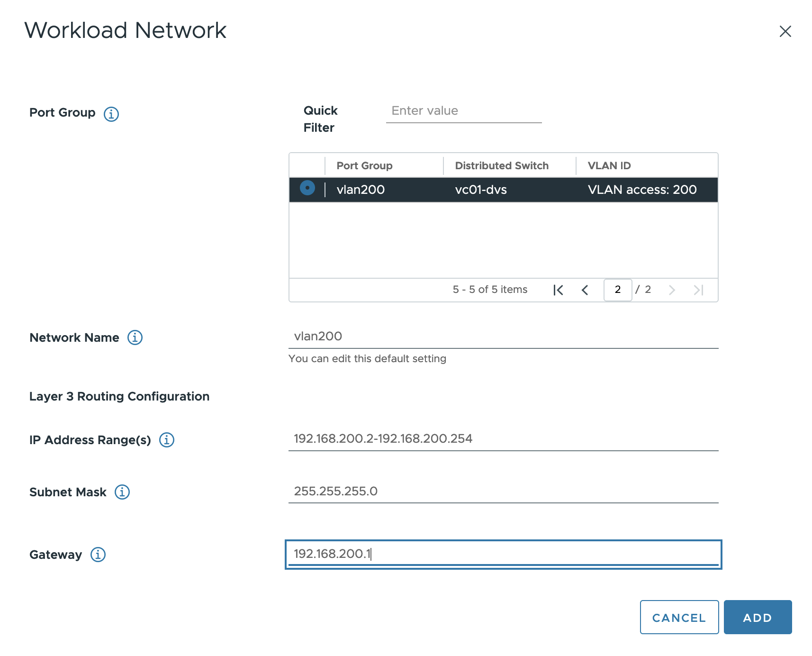Sort by Port Group column header
812x656 pixels.
tap(364, 166)
